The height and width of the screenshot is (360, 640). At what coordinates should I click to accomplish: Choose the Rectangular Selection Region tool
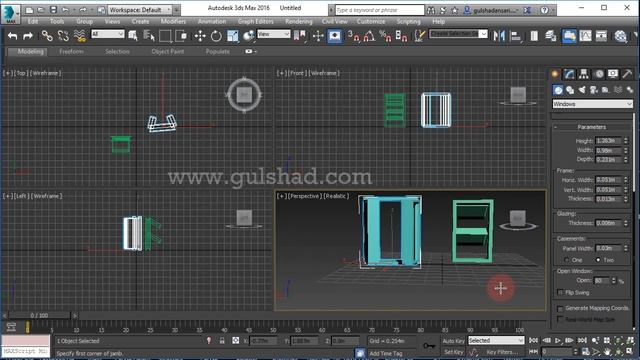pyautogui.click(x=165, y=36)
